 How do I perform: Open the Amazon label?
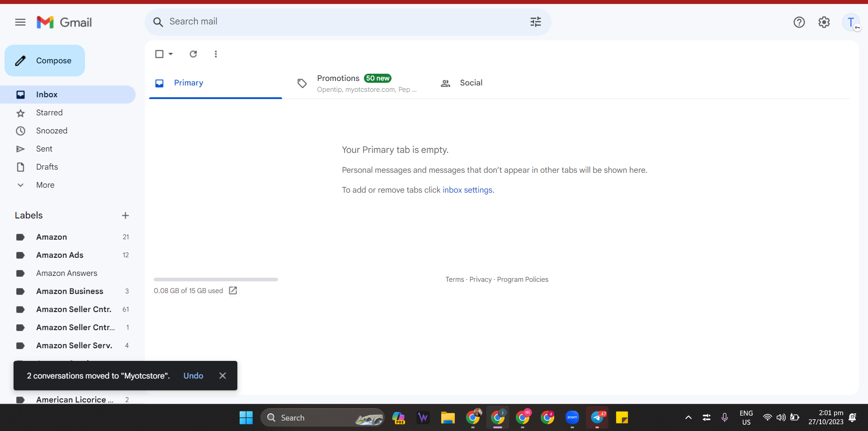(68, 237)
